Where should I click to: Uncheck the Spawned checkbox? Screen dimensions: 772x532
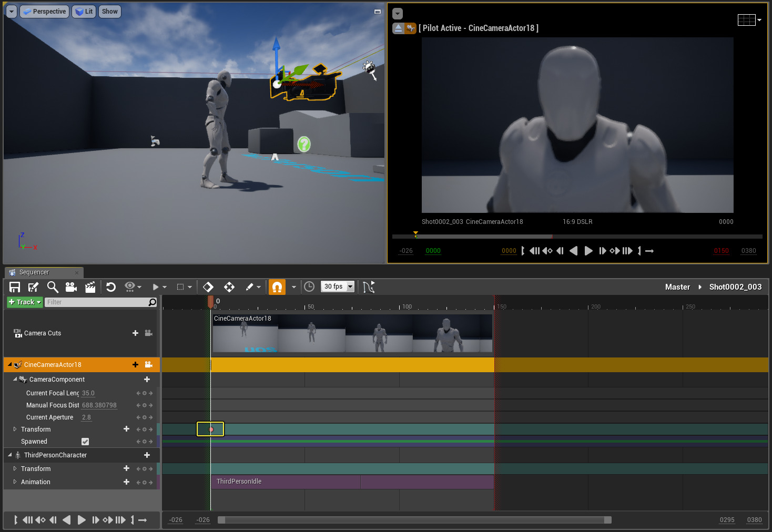click(85, 442)
